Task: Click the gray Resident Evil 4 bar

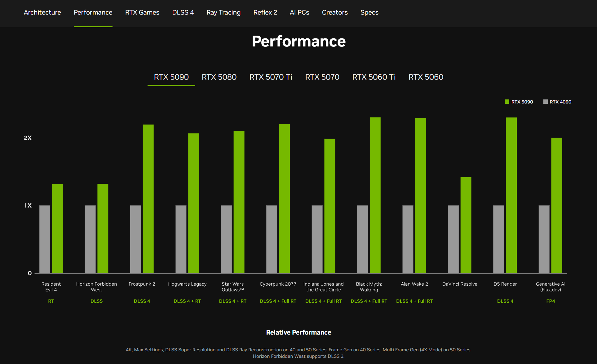Action: 45,239
